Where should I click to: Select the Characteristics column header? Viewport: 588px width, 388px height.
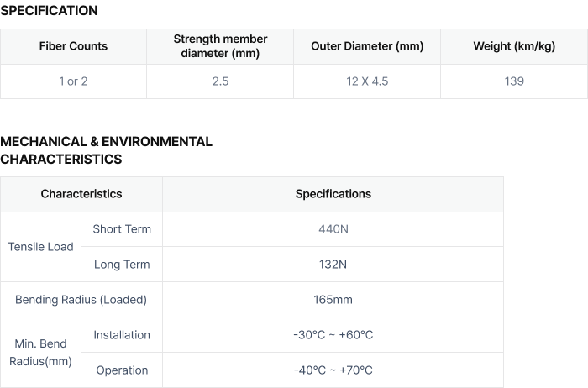point(81,194)
